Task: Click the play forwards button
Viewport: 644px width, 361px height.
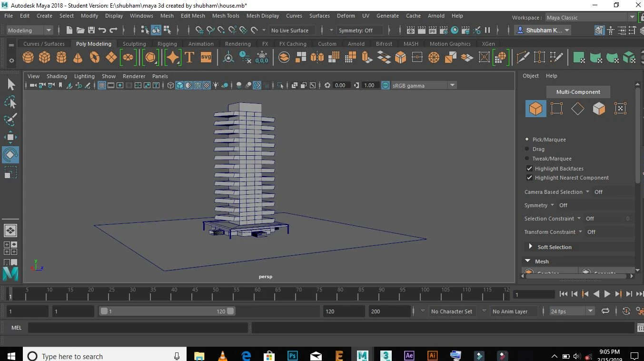Action: coord(607,294)
